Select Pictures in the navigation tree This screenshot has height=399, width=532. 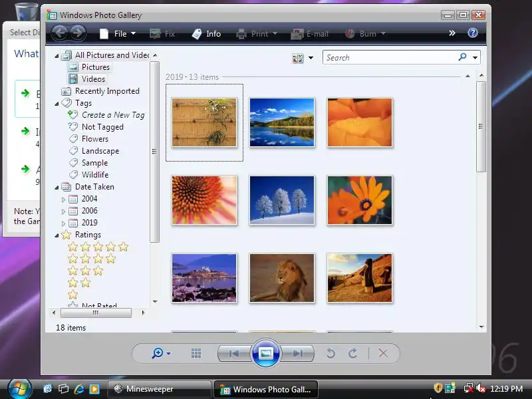[x=90, y=67]
